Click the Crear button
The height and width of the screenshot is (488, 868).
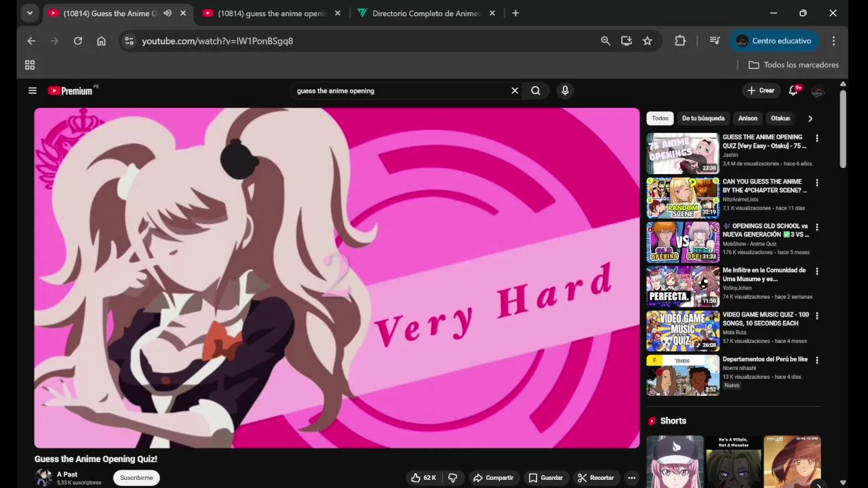pyautogui.click(x=761, y=90)
